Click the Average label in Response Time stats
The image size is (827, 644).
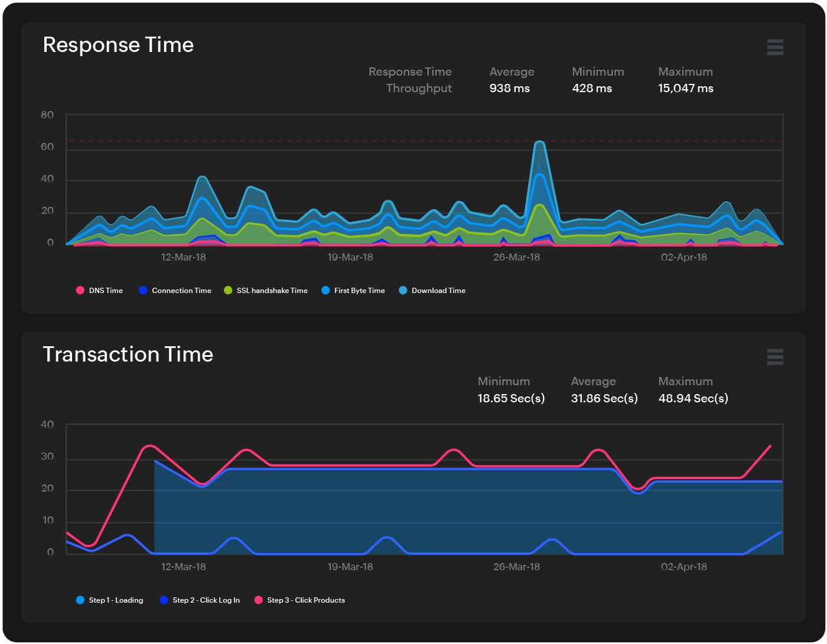pos(512,71)
